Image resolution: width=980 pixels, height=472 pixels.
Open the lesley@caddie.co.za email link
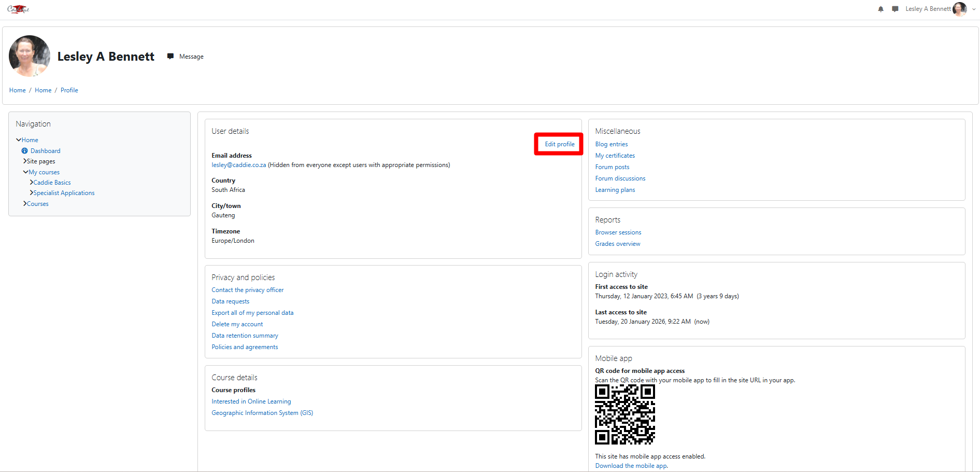(x=238, y=165)
